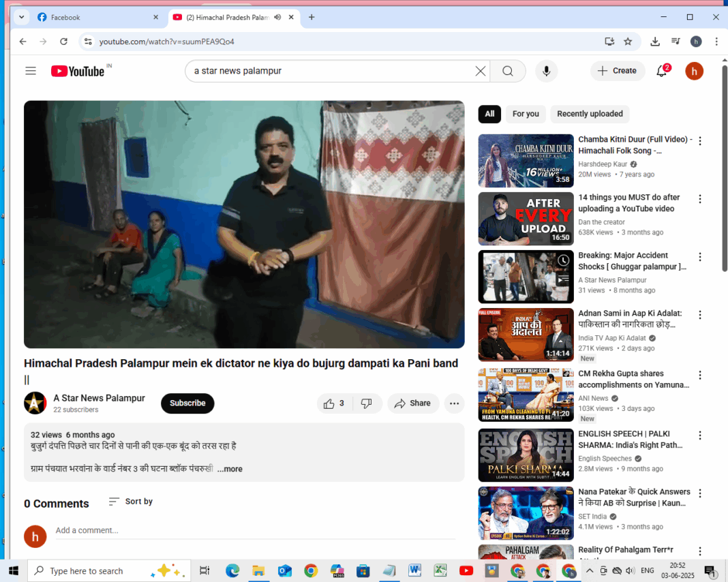
Task: Click the search magnifier button
Action: coord(507,71)
